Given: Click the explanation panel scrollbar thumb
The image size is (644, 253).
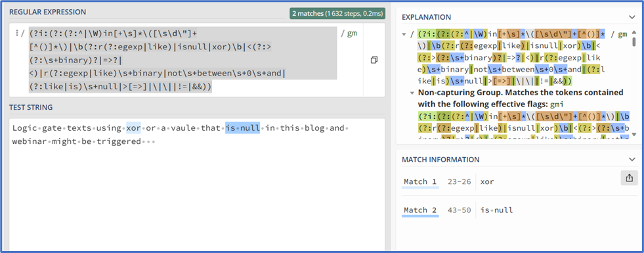Looking at the screenshot, I should [x=634, y=41].
